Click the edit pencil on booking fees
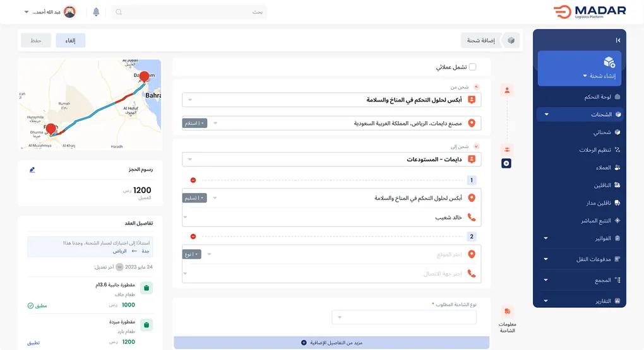The height and width of the screenshot is (350, 644). (x=32, y=170)
